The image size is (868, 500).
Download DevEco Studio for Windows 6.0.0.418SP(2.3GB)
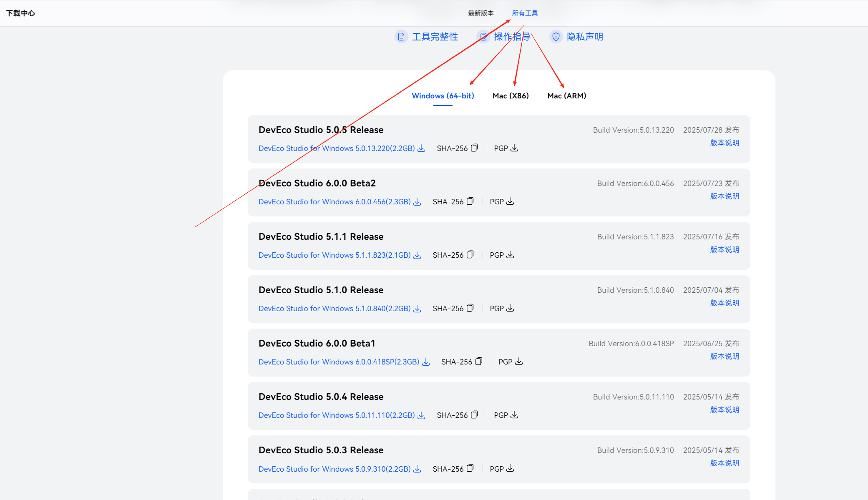pyautogui.click(x=339, y=362)
